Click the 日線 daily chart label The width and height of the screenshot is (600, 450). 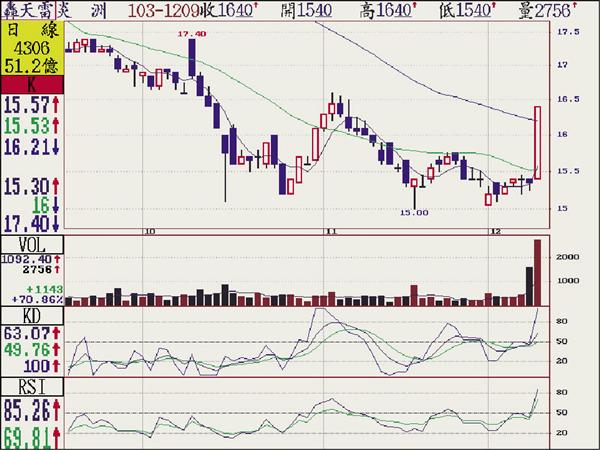(33, 30)
